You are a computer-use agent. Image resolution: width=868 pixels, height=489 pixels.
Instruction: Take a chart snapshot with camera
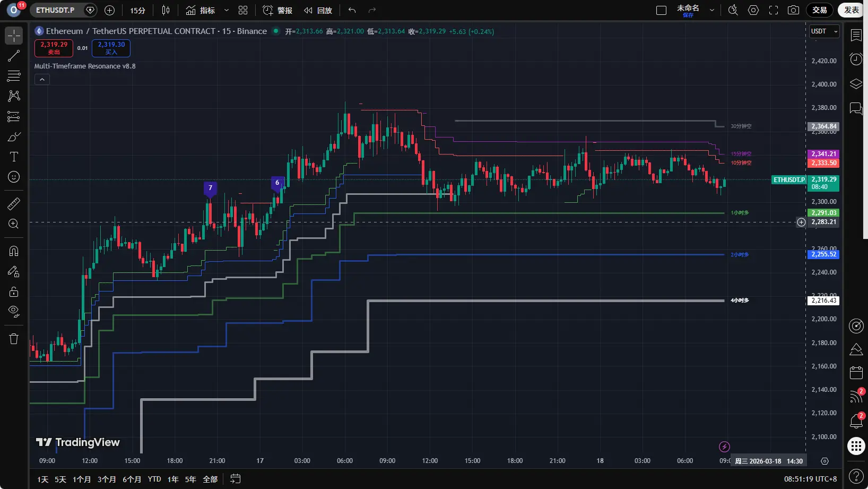pos(794,10)
